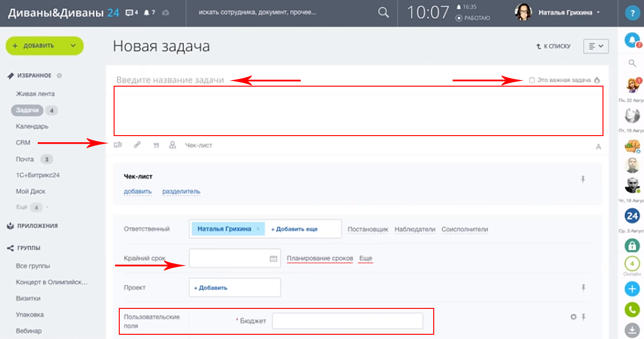Open the custom fields gear settings icon
This screenshot has width=644, height=339.
573,317
